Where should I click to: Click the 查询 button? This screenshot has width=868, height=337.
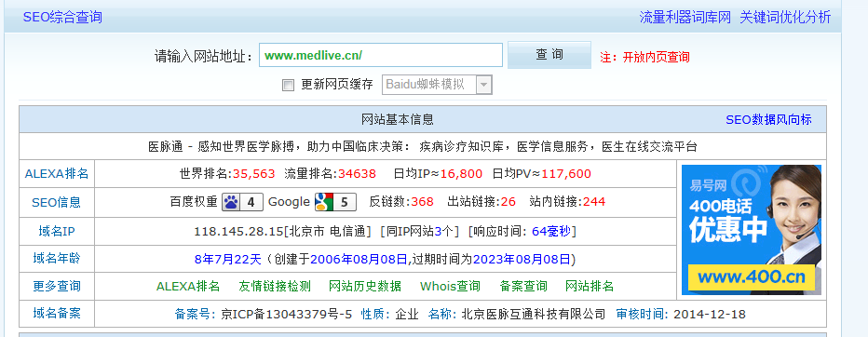(x=549, y=55)
